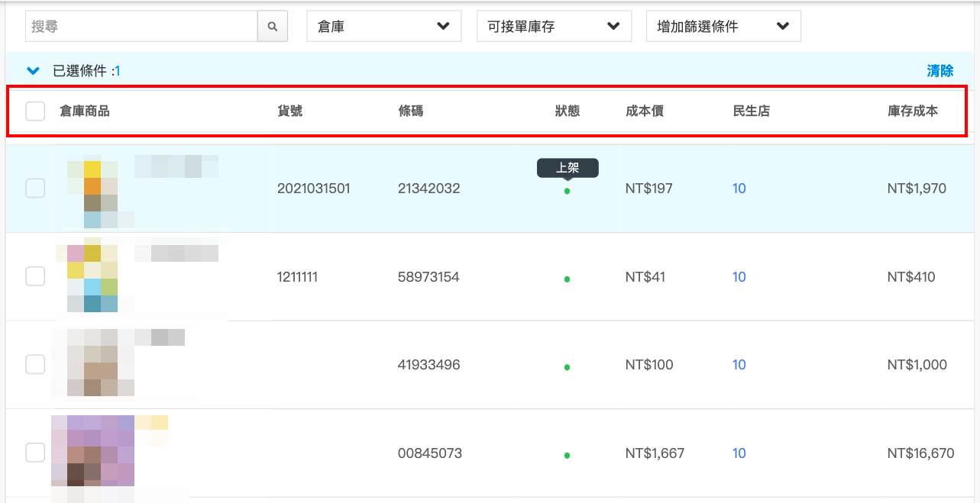Click green status dot for item 58973154
This screenshot has width=980, height=503.
pos(567,279)
